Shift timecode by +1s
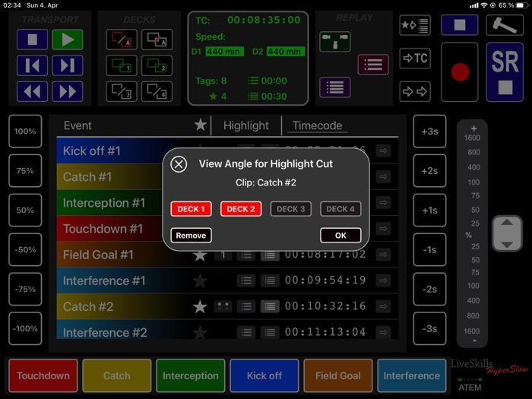532x399 pixels. (x=429, y=210)
